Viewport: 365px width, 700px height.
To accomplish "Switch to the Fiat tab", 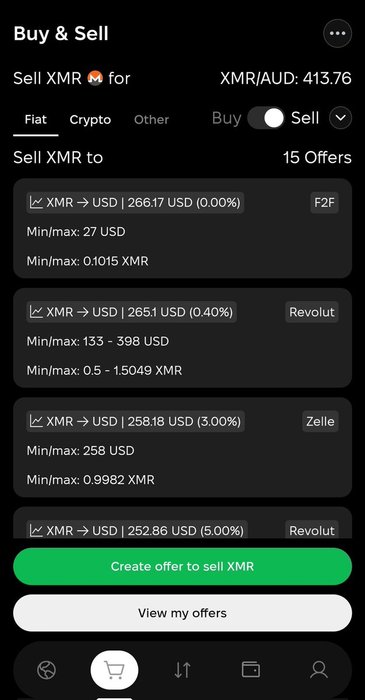I will tap(36, 120).
